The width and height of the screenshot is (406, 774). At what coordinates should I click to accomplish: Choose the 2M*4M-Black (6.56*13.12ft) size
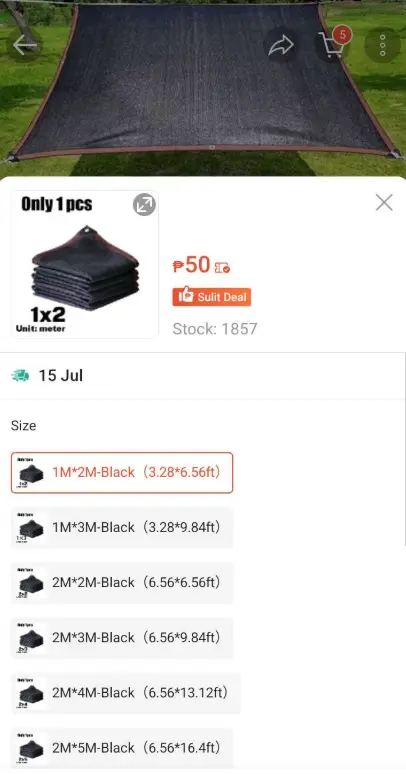click(126, 693)
